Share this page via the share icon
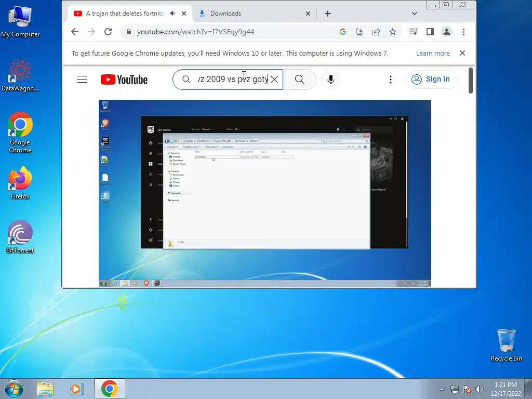This screenshot has height=399, width=532. pos(376,32)
